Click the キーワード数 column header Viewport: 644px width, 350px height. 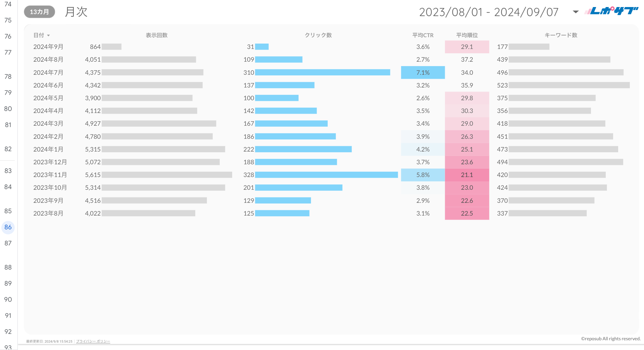(560, 35)
